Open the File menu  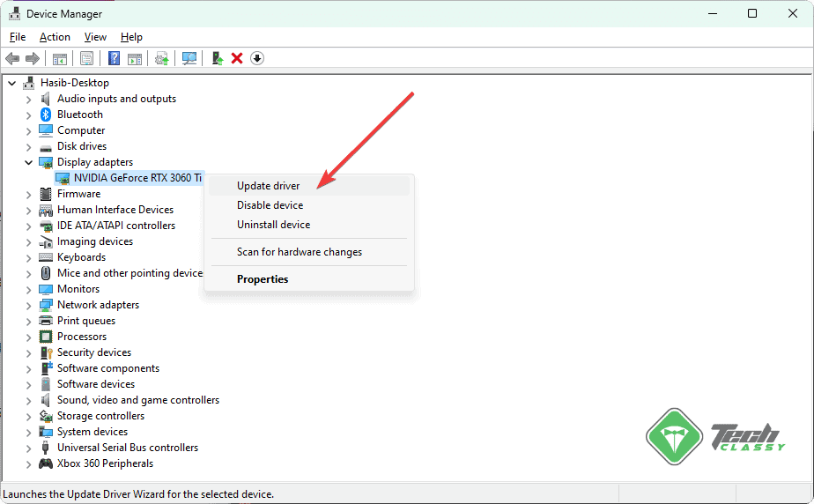(18, 37)
